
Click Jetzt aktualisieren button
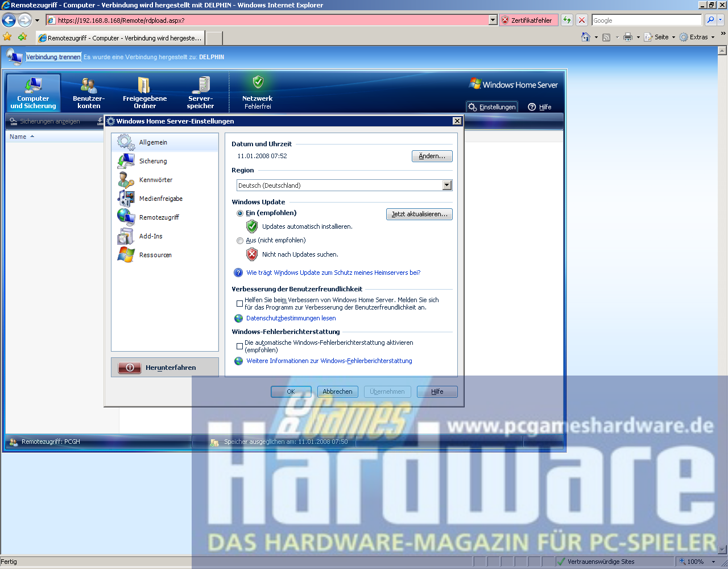point(419,214)
